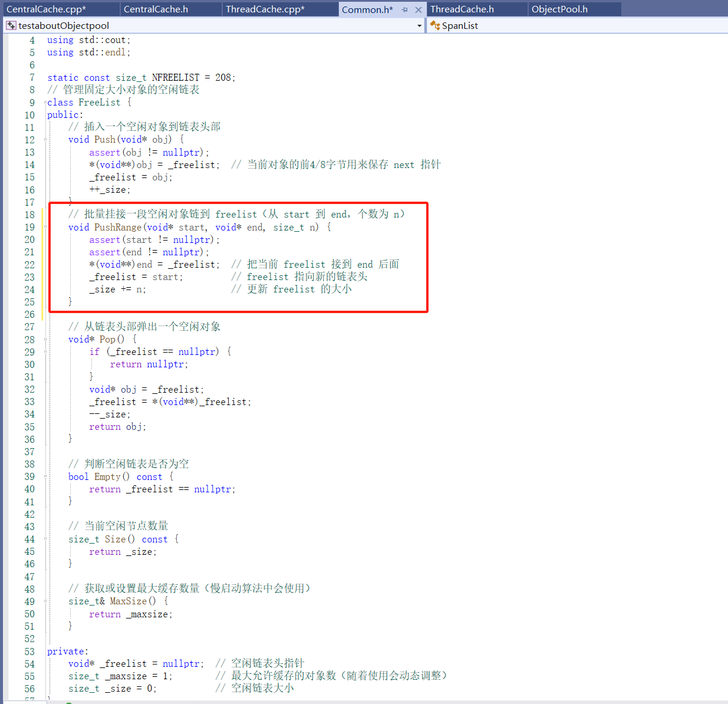The width and height of the screenshot is (728, 704).
Task: Click 'assert(end != nullptr);' statement
Action: point(149,252)
